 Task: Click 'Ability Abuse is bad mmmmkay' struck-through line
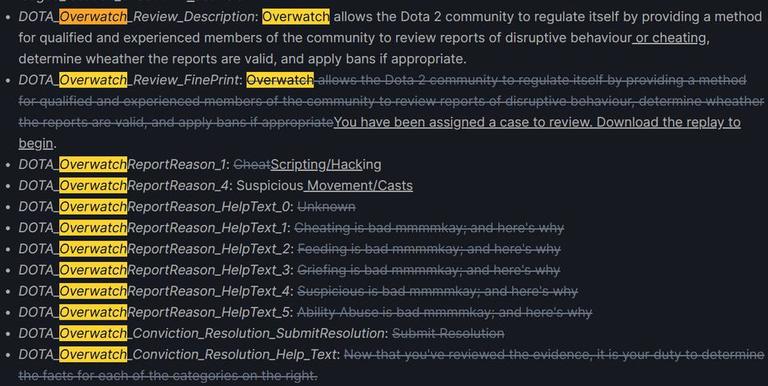(x=444, y=312)
